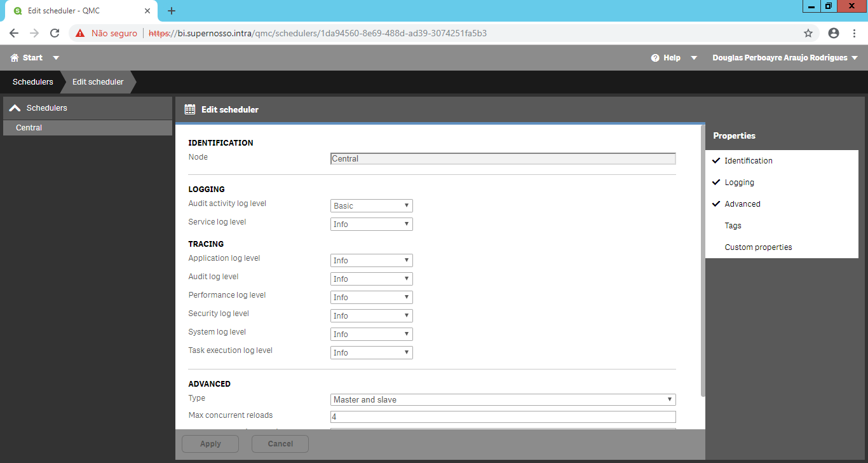Image resolution: width=868 pixels, height=463 pixels.
Task: Click the Não seguro warning icon
Action: (81, 33)
